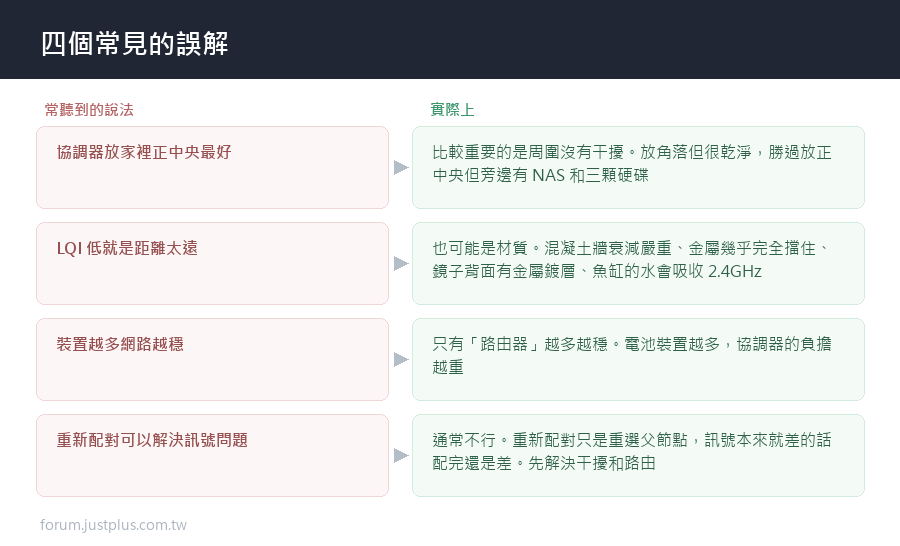The image size is (900, 546).
Task: Click the green card about 路由器 越多越穩
Action: click(638, 359)
